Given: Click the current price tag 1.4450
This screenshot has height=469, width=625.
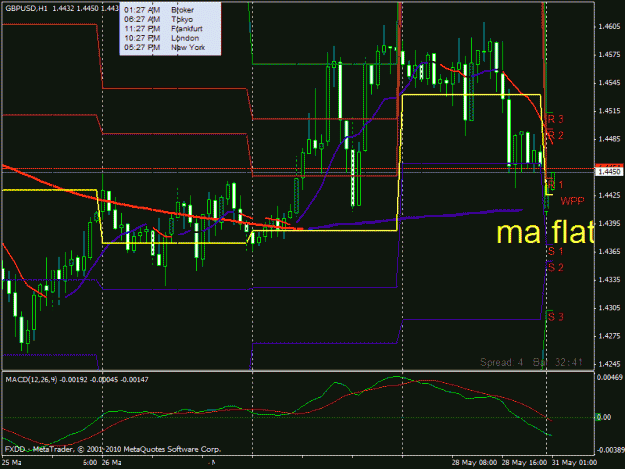Looking at the screenshot, I should (x=609, y=172).
